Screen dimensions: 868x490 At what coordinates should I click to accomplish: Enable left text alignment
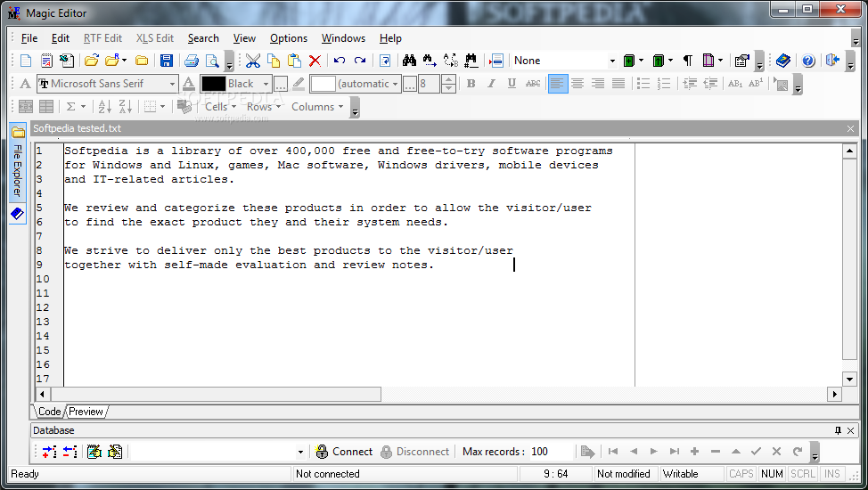click(558, 84)
